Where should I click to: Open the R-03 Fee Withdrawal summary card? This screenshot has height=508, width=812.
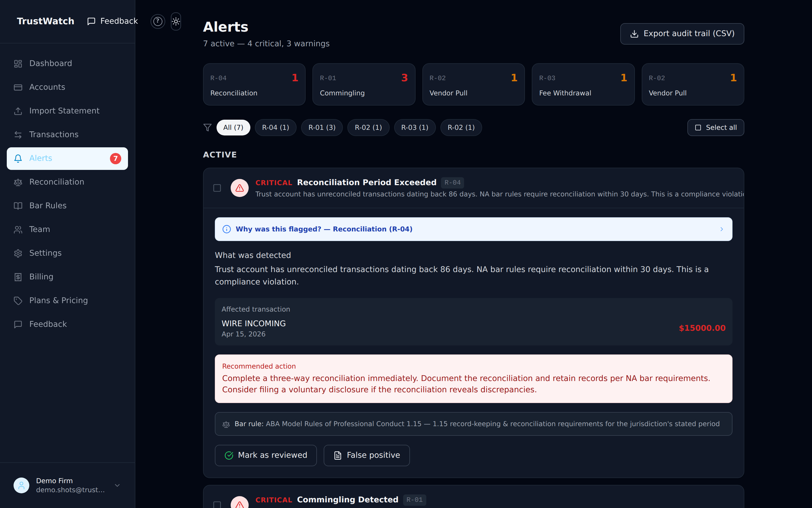click(583, 84)
